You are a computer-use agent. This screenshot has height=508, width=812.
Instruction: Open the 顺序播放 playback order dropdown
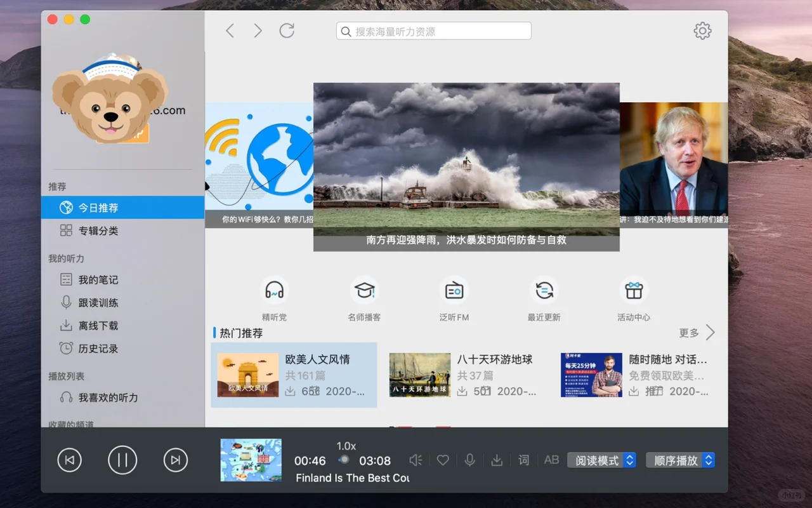pos(680,460)
